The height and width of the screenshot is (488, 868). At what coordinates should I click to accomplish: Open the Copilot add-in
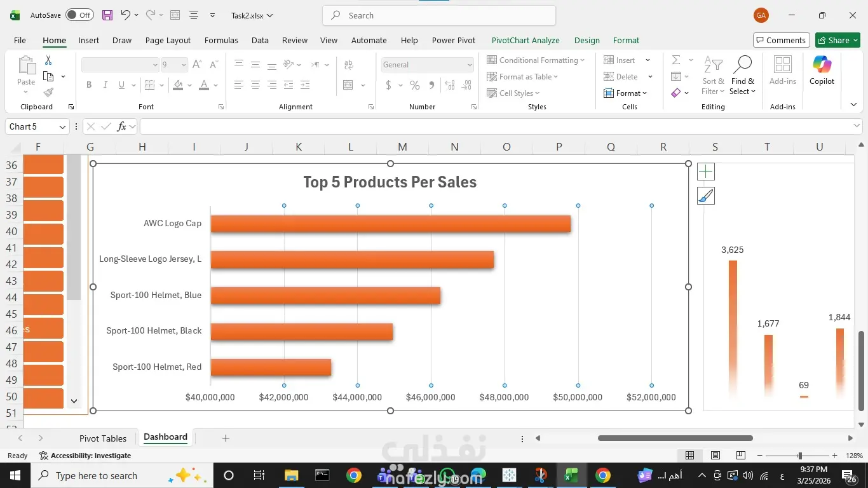coord(822,70)
